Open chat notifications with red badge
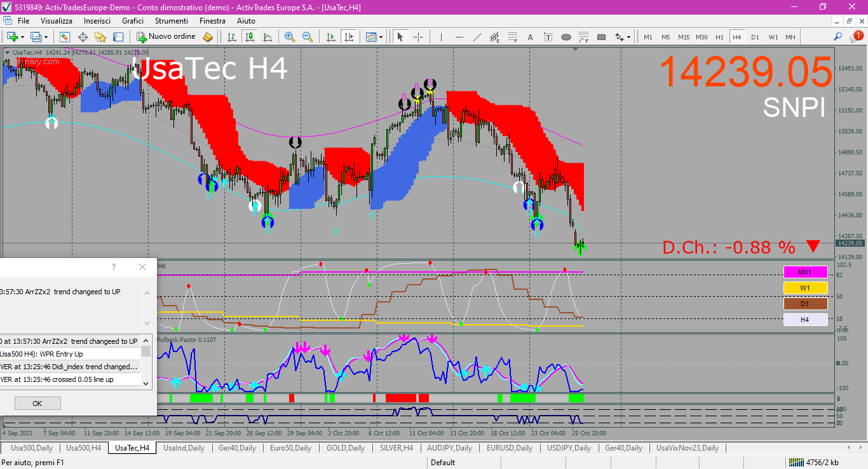Image resolution: width=868 pixels, height=469 pixels. click(x=857, y=37)
